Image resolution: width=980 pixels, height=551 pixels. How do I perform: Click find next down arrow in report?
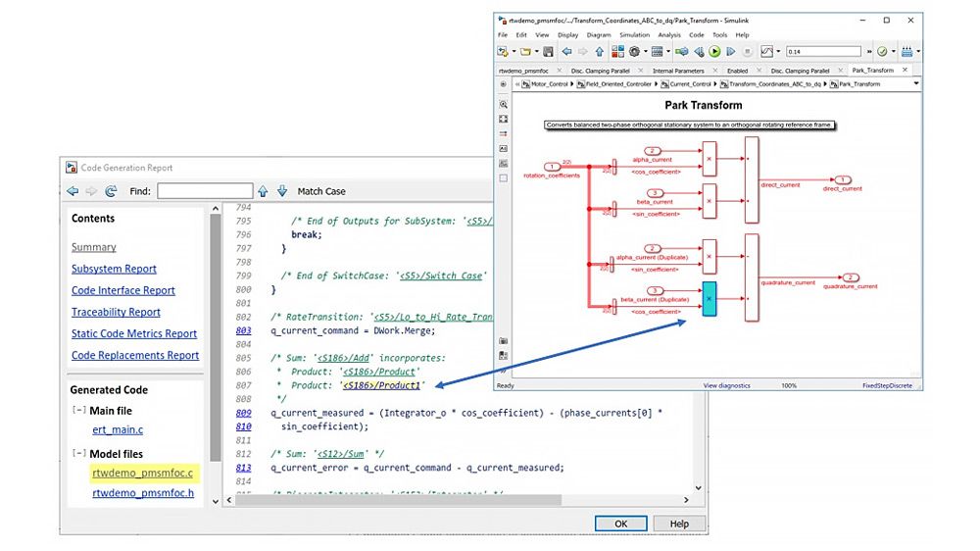point(282,191)
